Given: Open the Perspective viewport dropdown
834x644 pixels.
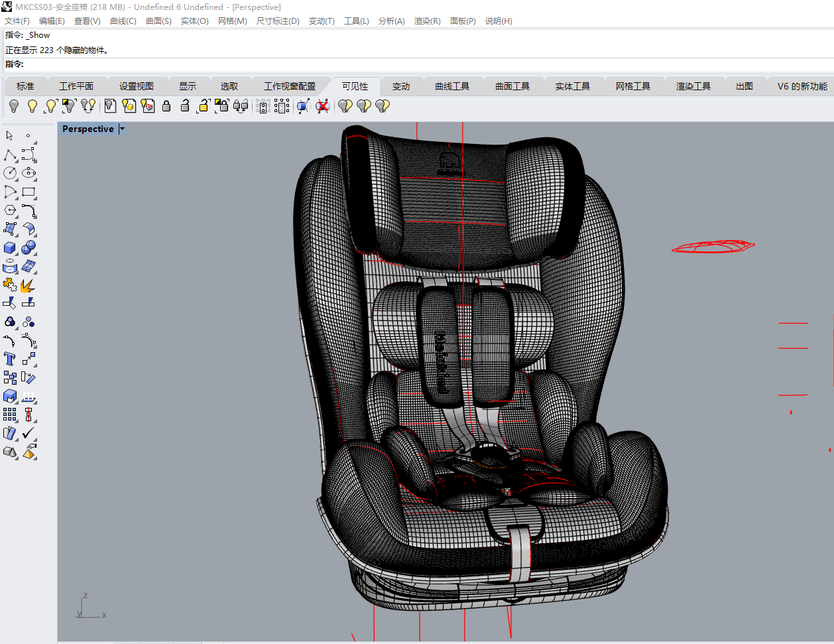Looking at the screenshot, I should pos(121,129).
